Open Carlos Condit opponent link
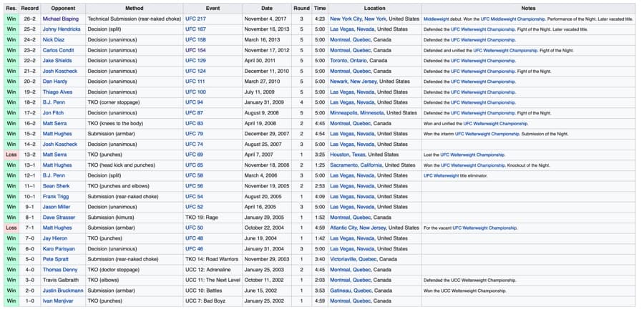The width and height of the screenshot is (644, 312). coord(57,50)
